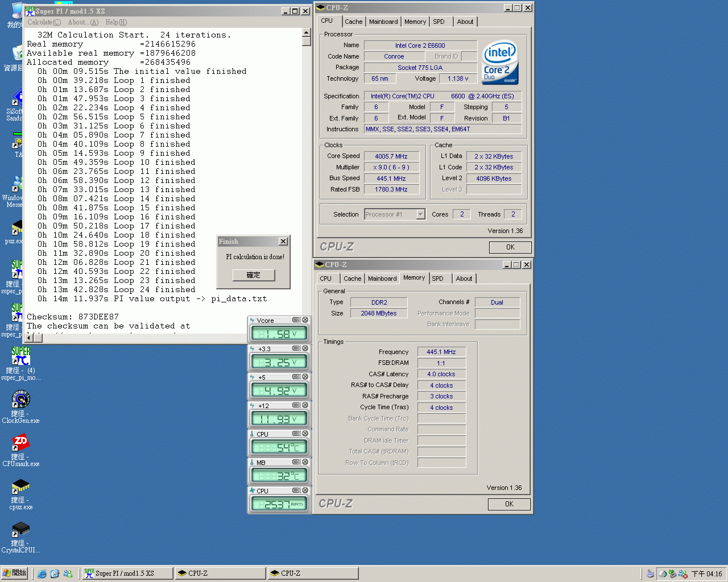Open settings icon on CPU temperature widget
The width and height of the screenshot is (728, 582).
tap(296, 434)
